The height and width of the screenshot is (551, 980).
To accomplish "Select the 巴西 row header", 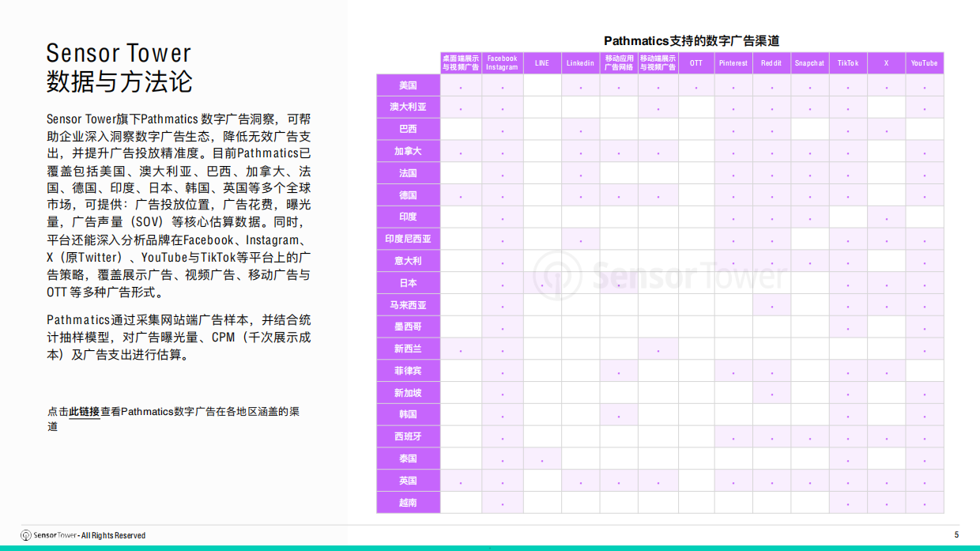I will click(408, 129).
